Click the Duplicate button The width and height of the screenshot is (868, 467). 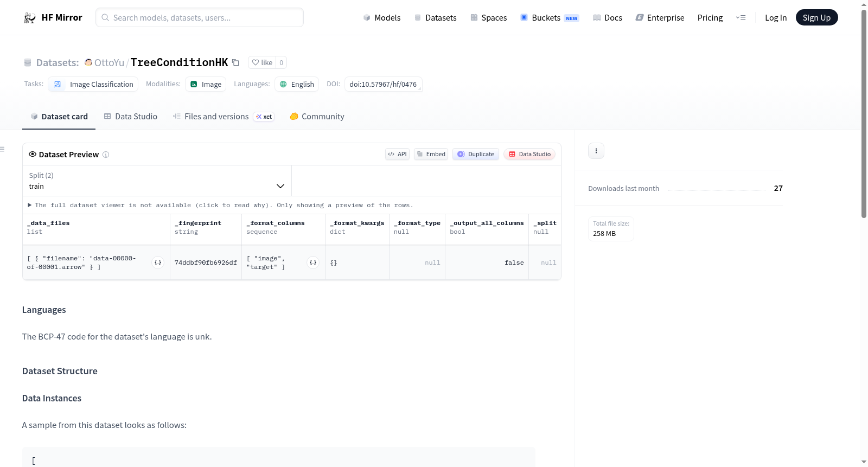coord(476,155)
